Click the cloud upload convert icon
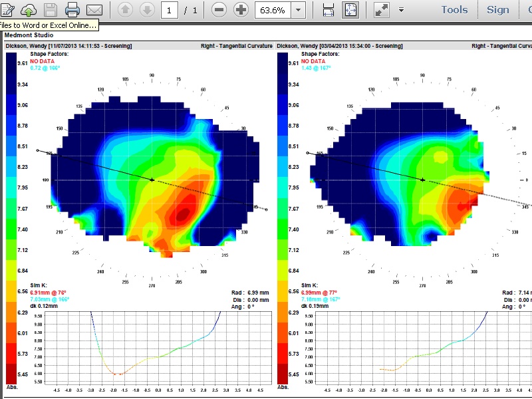 (29, 10)
